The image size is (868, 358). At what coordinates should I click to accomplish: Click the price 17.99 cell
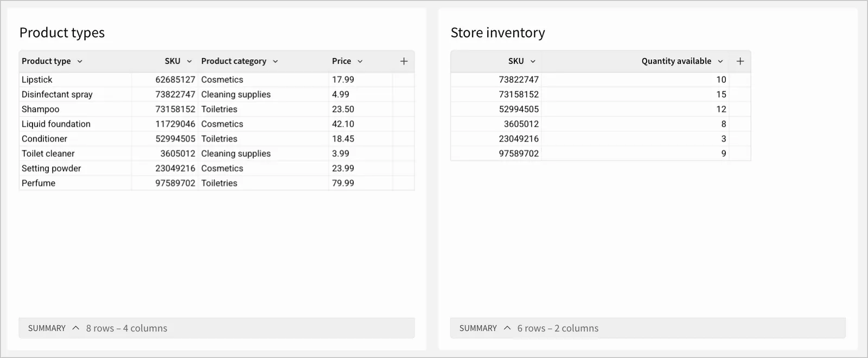360,80
